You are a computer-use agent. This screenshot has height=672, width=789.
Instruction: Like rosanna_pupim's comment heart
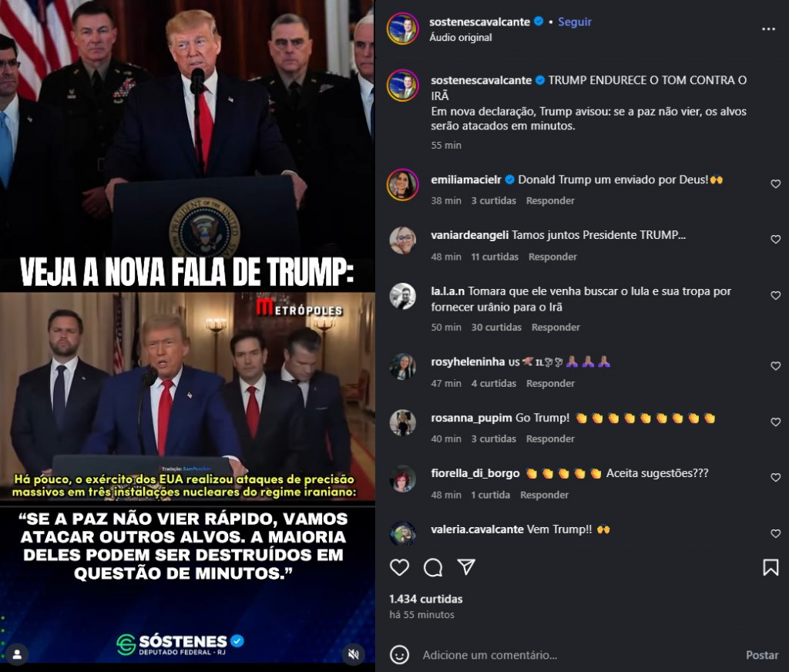click(775, 422)
